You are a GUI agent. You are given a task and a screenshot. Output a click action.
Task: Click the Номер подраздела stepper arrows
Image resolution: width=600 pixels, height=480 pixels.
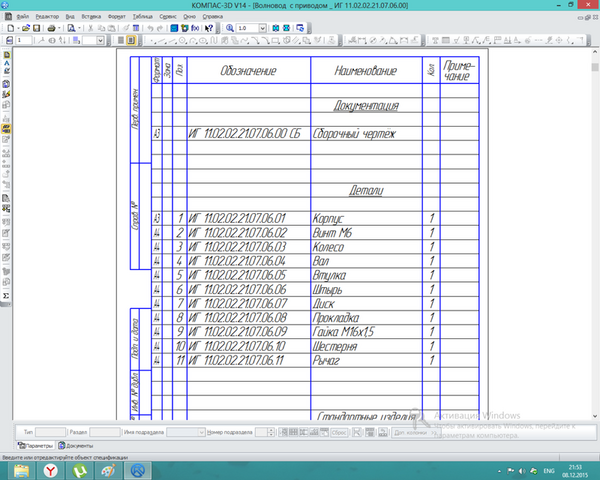271,432
